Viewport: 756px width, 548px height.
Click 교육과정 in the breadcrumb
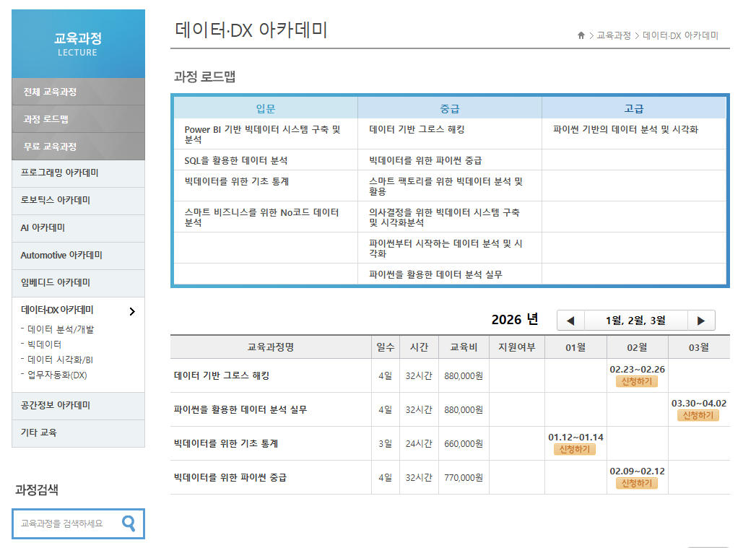coord(613,35)
